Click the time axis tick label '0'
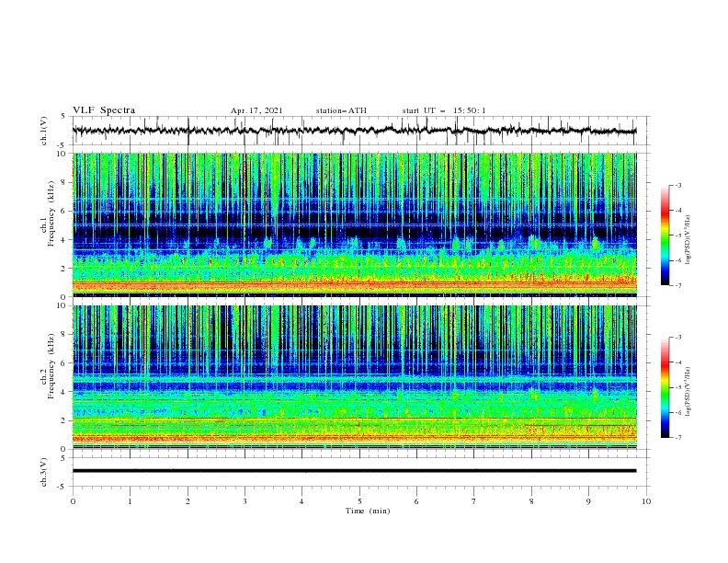The image size is (728, 563). (x=73, y=501)
